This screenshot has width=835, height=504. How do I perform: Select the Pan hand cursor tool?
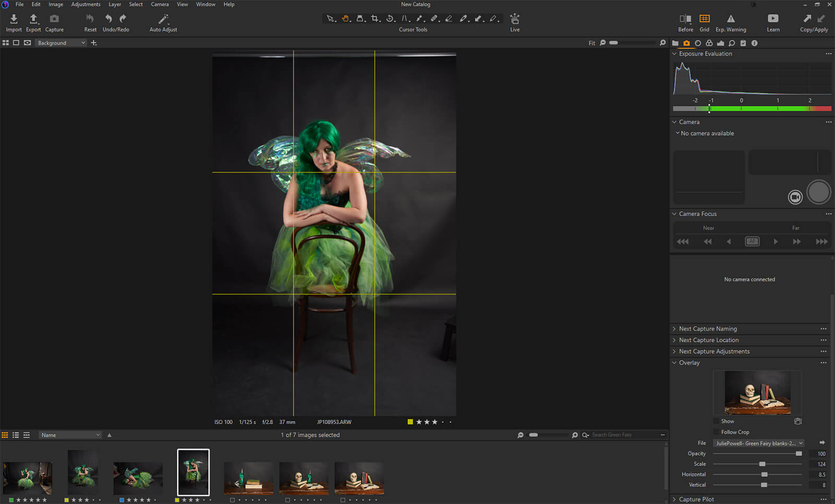coord(345,19)
